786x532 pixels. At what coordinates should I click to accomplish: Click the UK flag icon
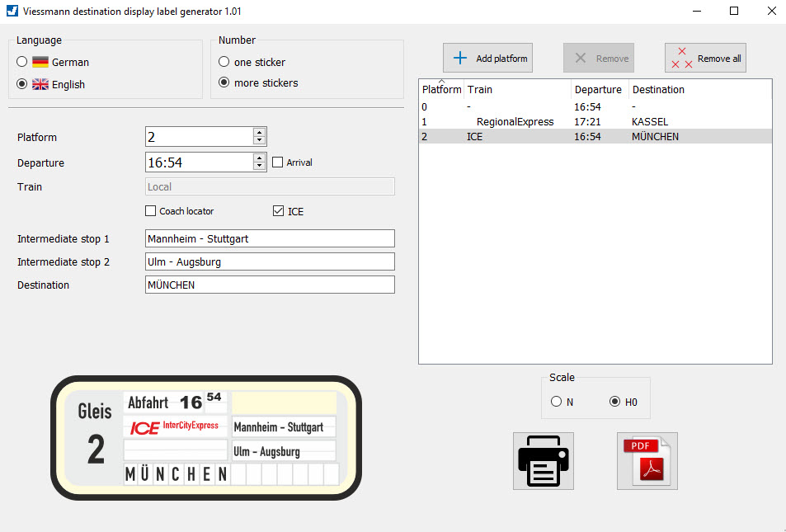40,84
